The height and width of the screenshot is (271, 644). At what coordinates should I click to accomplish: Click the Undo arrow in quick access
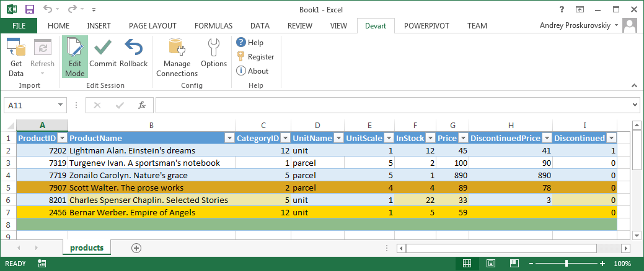[x=48, y=9]
